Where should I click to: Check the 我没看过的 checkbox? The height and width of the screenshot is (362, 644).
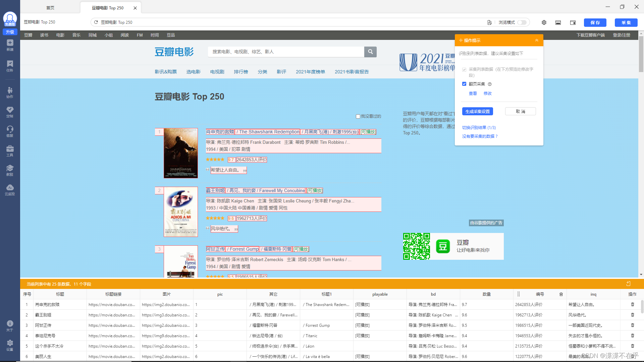click(x=358, y=116)
